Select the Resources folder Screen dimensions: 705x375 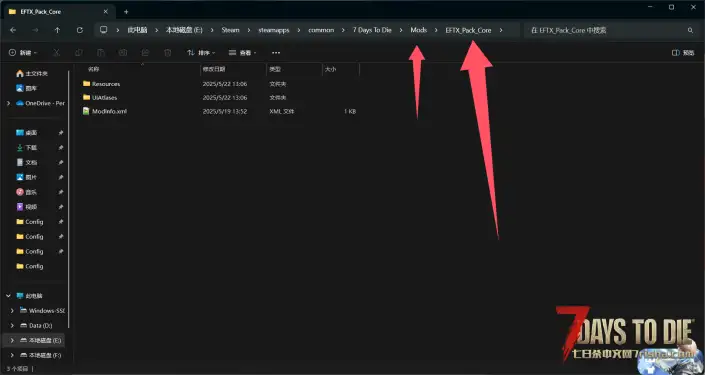(x=106, y=84)
